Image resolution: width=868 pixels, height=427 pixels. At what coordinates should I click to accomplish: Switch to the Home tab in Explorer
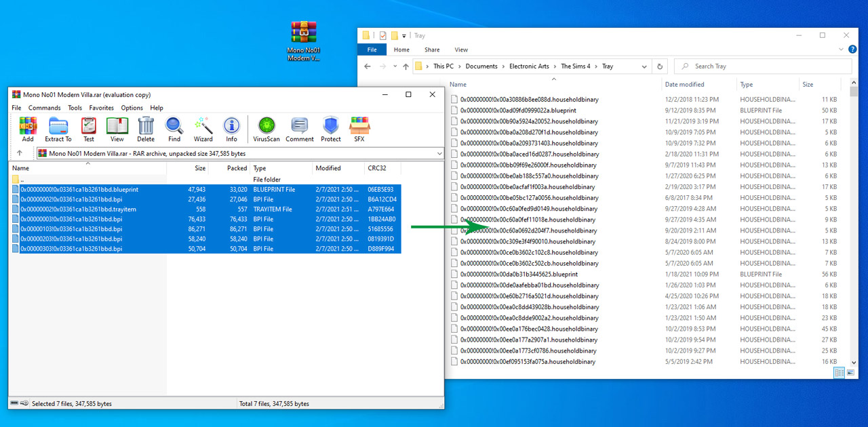[401, 49]
